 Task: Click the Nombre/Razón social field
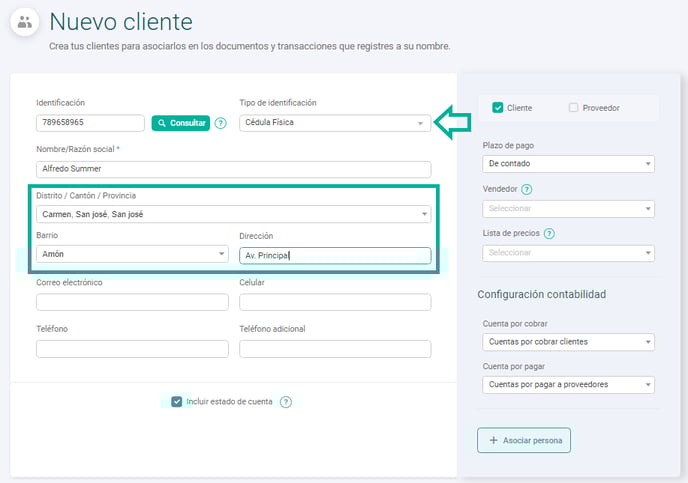pyautogui.click(x=233, y=169)
